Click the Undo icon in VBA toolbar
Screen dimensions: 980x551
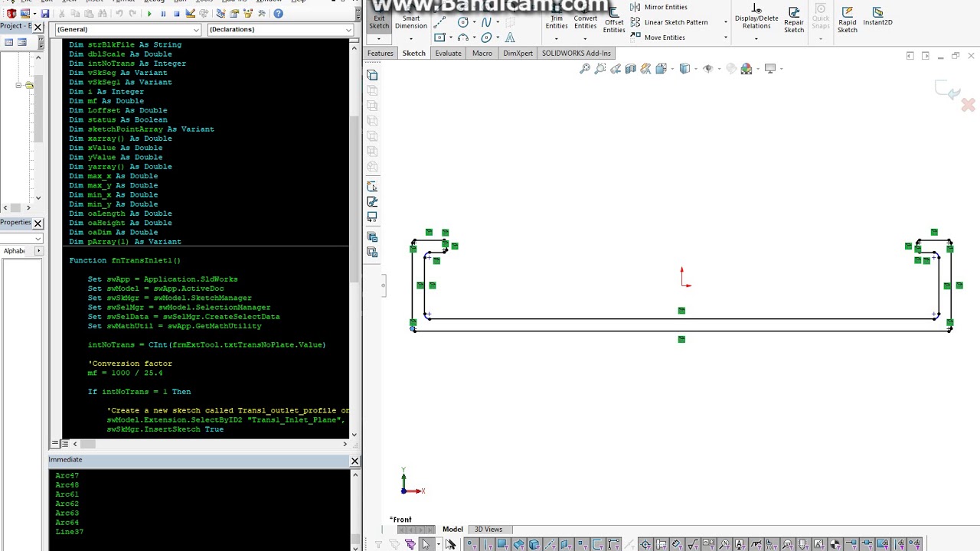coord(119,14)
